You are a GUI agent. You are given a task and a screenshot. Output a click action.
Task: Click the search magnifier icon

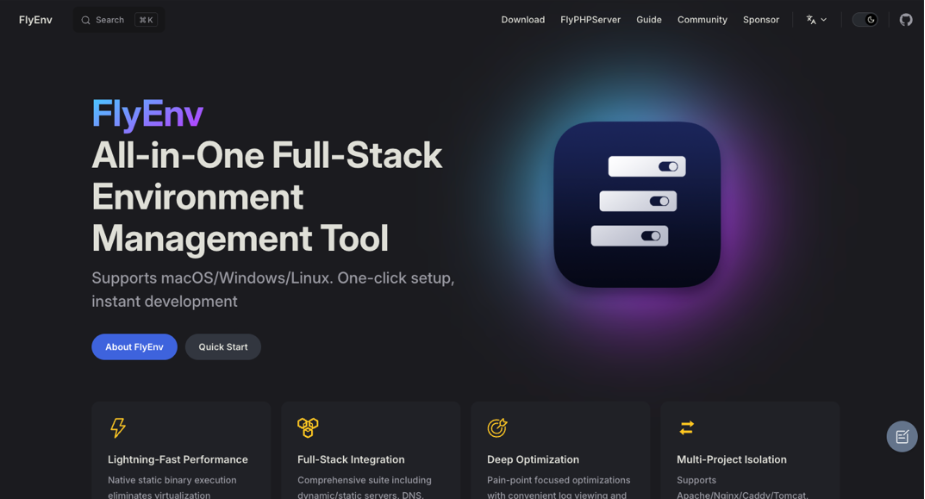point(86,20)
